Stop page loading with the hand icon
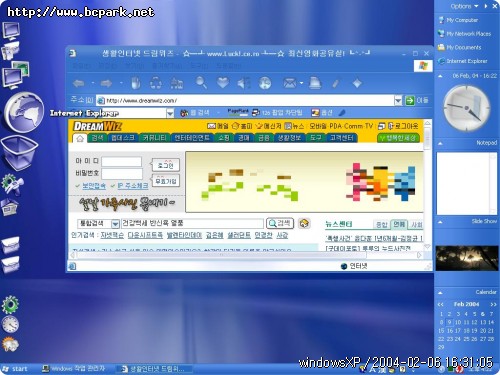The height and width of the screenshot is (375, 500). pyautogui.click(x=135, y=83)
